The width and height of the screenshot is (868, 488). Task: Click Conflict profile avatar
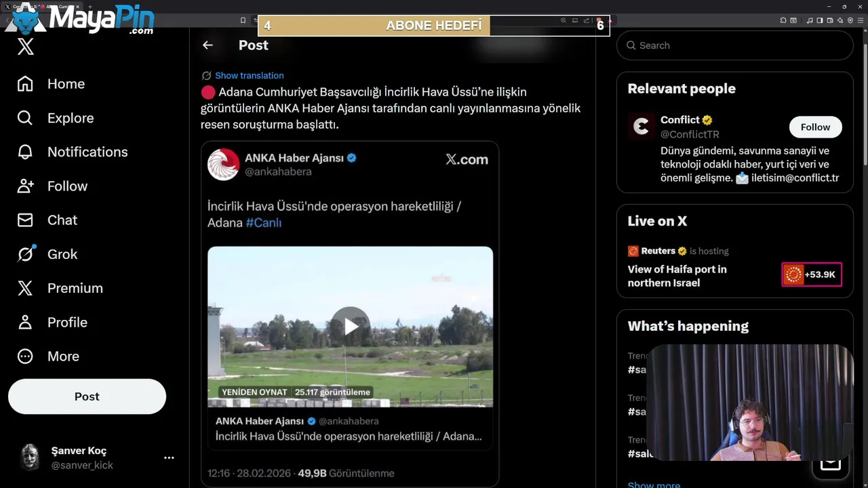641,127
